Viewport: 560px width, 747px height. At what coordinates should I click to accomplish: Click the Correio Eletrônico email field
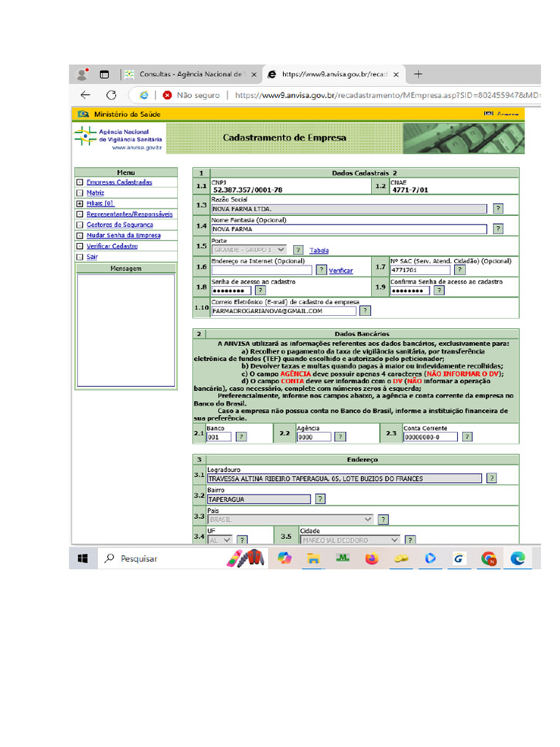[284, 311]
